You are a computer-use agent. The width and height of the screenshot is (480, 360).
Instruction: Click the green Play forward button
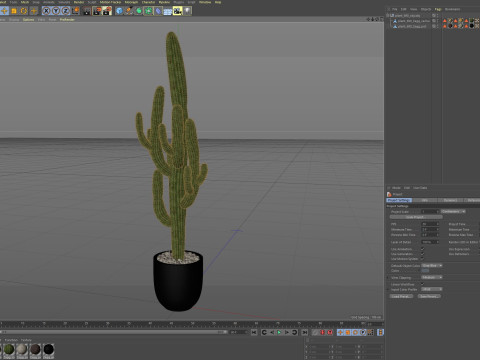[279, 332]
